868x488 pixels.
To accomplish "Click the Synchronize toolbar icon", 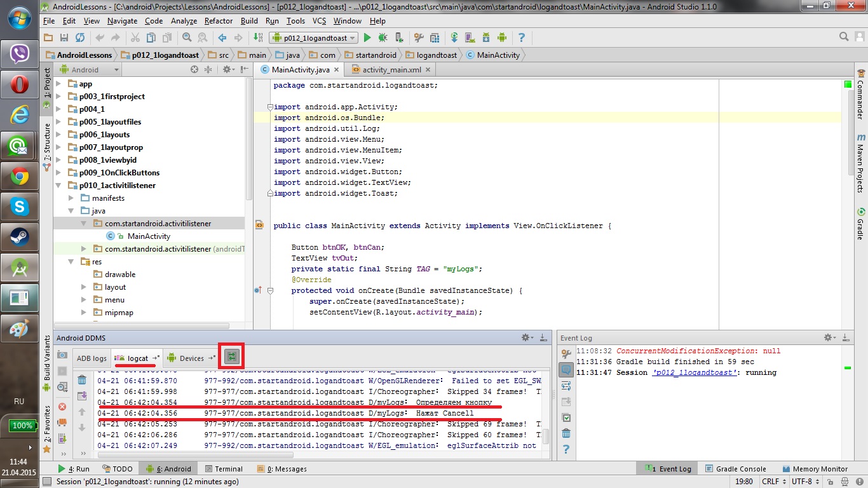I will [79, 38].
